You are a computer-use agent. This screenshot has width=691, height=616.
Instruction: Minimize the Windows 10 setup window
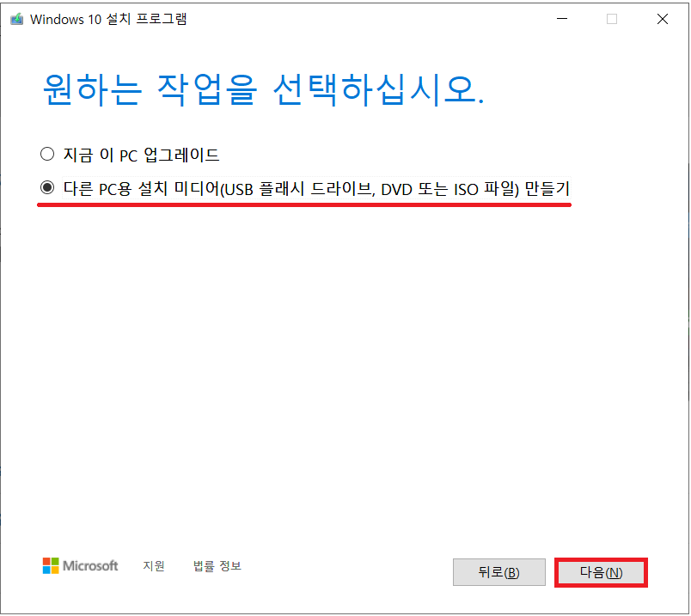[562, 19]
